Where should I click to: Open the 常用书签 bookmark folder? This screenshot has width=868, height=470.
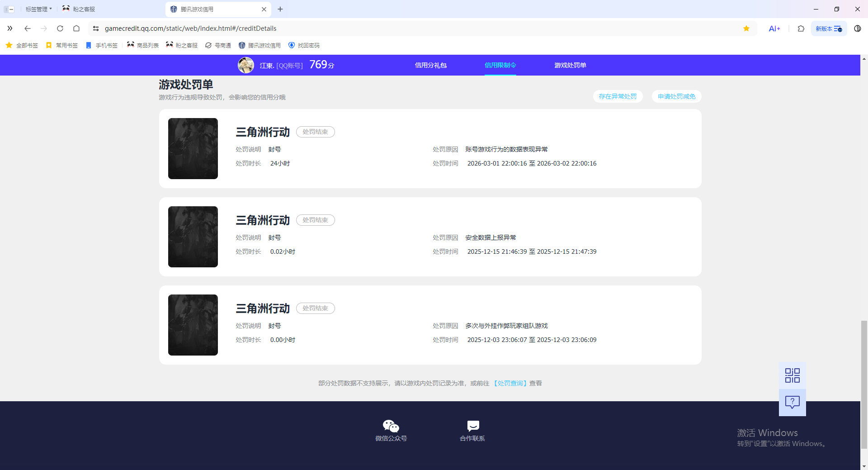pos(62,45)
